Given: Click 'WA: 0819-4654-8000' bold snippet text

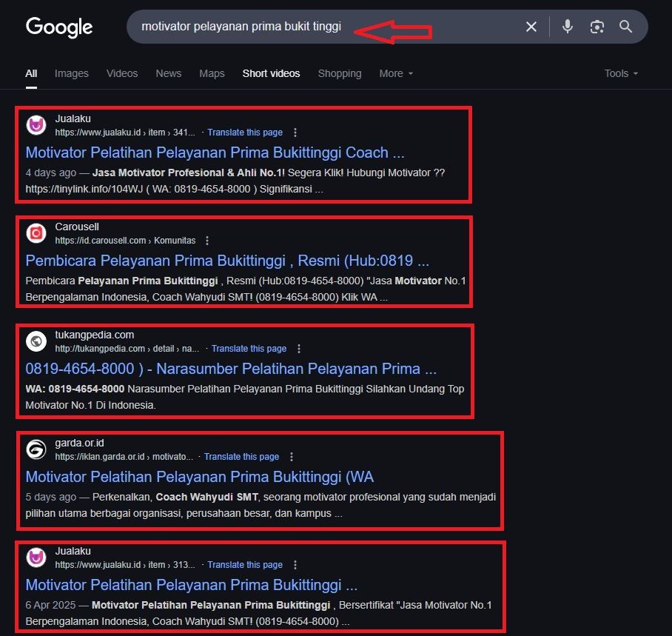Looking at the screenshot, I should [75, 389].
